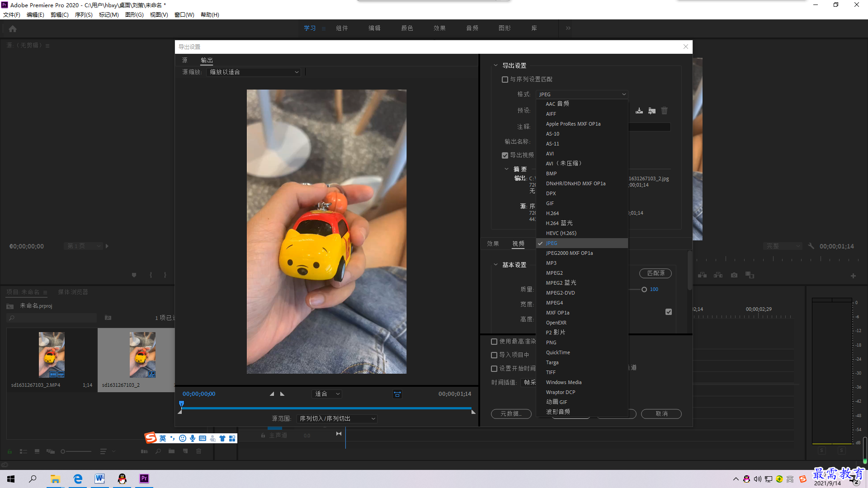Open 格式 dropdown showing JPEG
The height and width of the screenshot is (488, 868).
tap(582, 94)
